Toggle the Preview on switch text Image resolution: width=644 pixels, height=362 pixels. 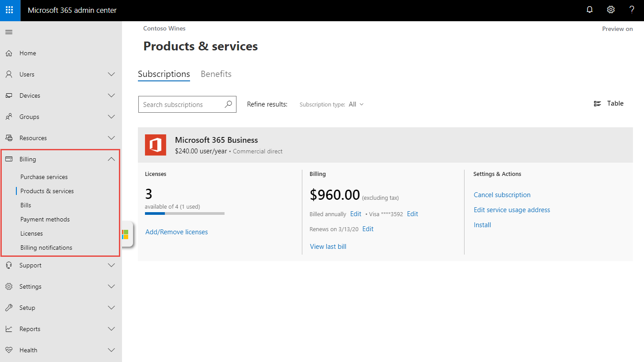[x=617, y=29]
